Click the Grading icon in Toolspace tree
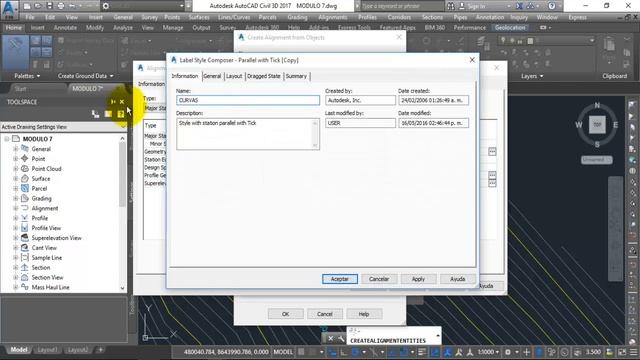 click(x=24, y=198)
